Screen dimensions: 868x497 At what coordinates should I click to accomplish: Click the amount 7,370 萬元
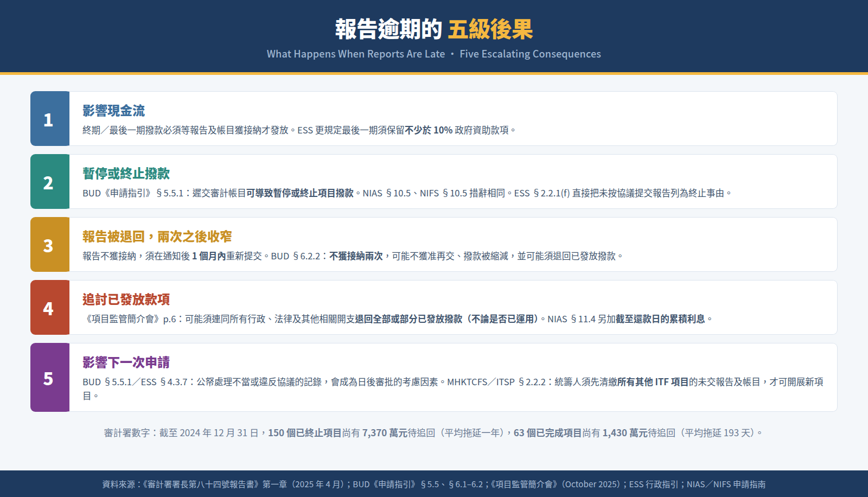tap(385, 433)
